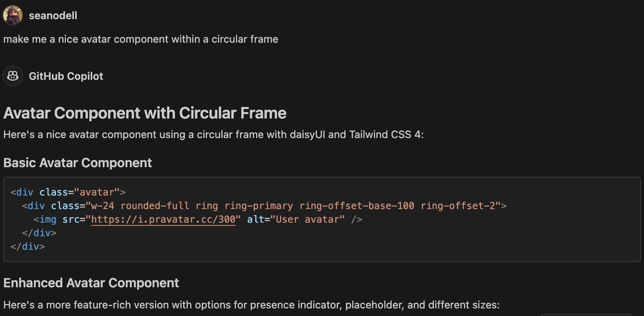Open the i.pravatar.cc/300 URL in code
This screenshot has height=316, width=644.
[x=163, y=219]
